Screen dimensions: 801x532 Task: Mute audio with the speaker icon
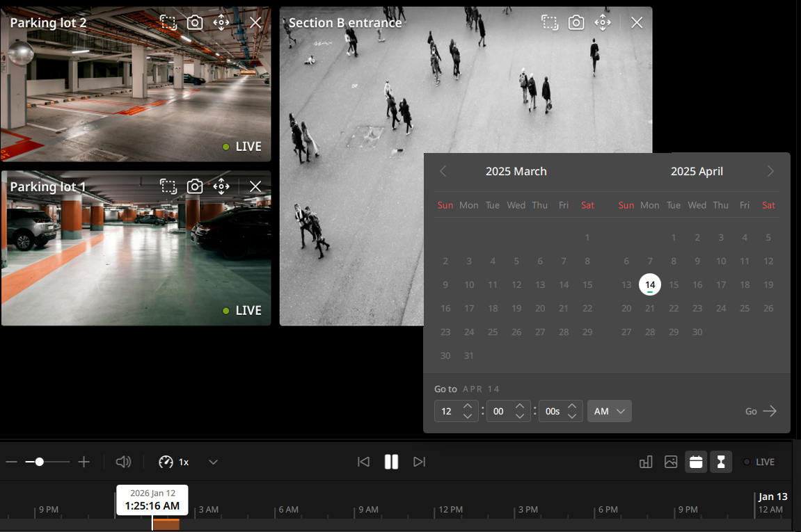pyautogui.click(x=123, y=462)
